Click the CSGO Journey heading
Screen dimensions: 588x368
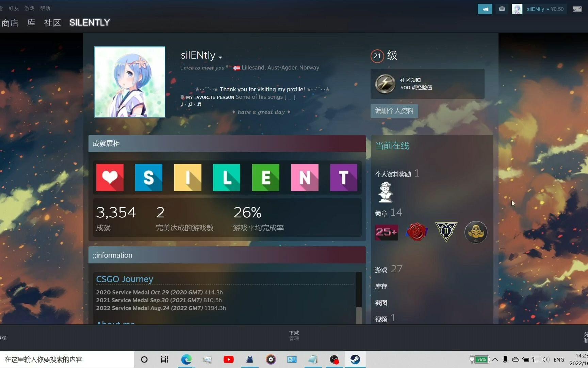point(125,279)
